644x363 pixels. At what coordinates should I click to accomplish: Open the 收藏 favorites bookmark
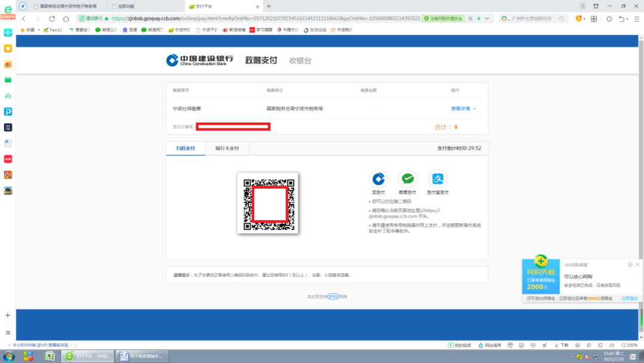click(x=27, y=30)
